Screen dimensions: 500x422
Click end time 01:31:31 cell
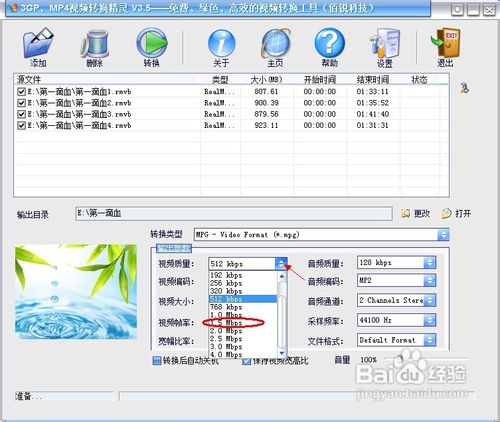tap(373, 125)
